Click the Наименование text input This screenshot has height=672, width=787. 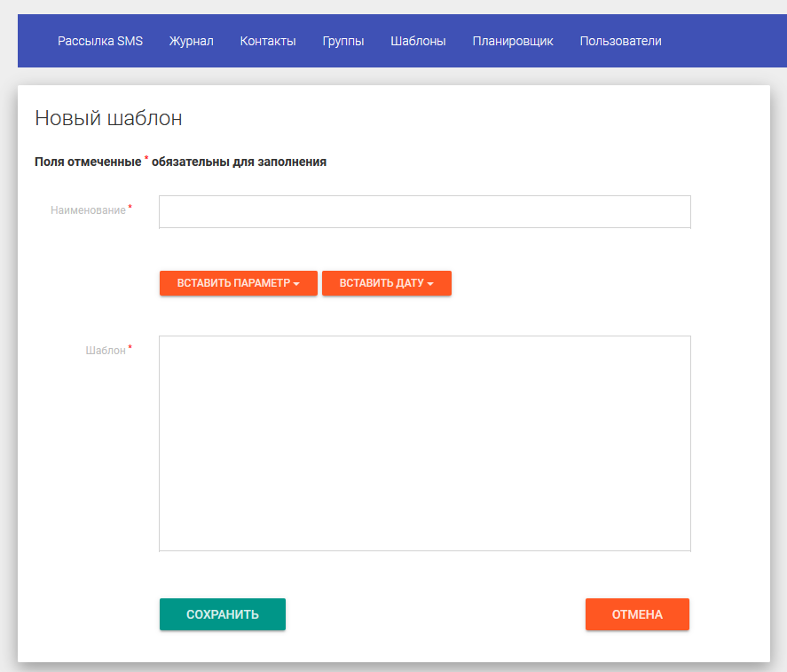424,212
